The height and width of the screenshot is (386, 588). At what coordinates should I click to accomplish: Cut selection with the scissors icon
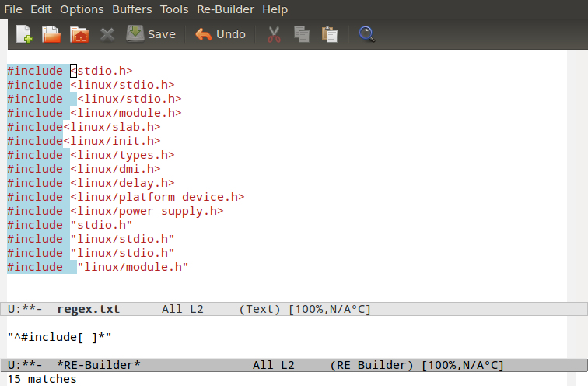click(x=274, y=34)
